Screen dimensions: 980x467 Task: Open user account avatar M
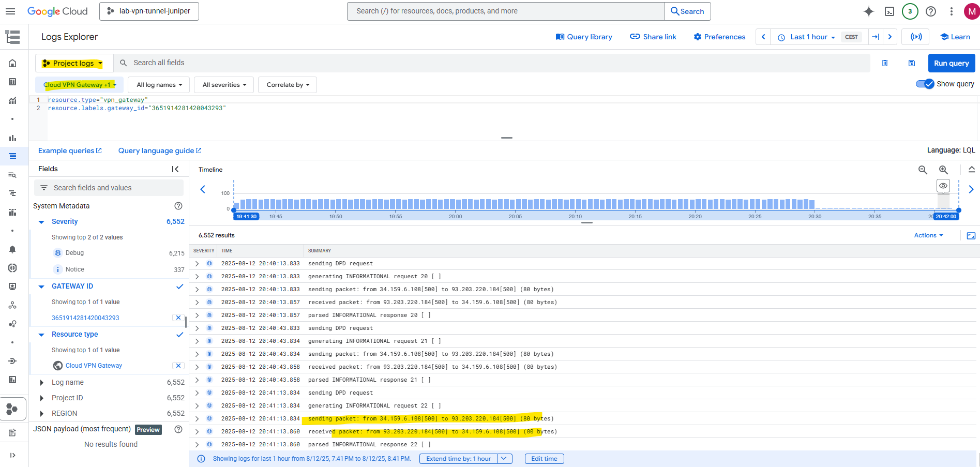click(x=972, y=11)
